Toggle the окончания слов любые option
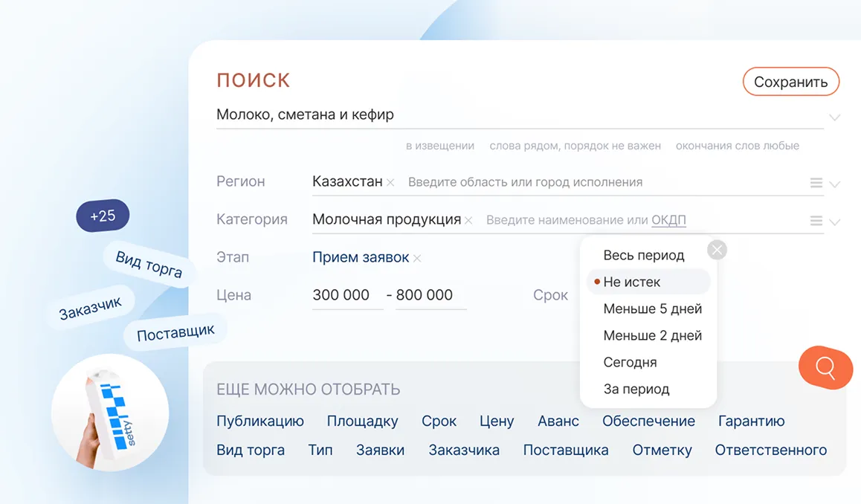861x504 pixels. [737, 146]
